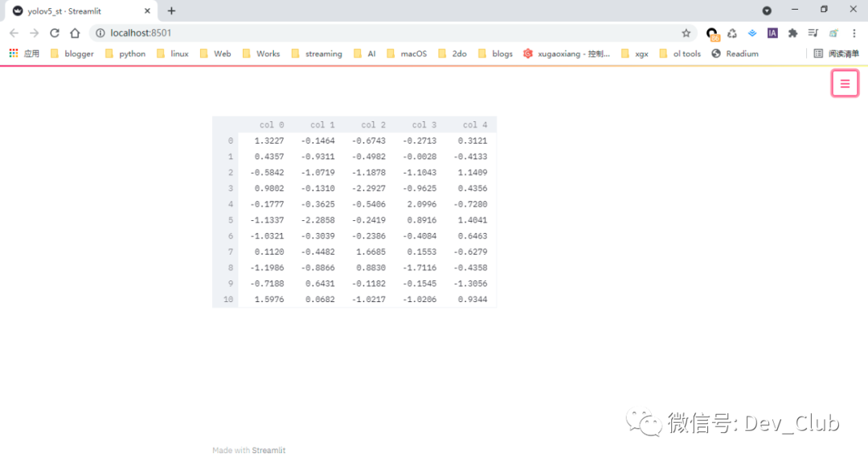Open the 2do bookmark folder
The height and width of the screenshot is (462, 868).
click(452, 54)
